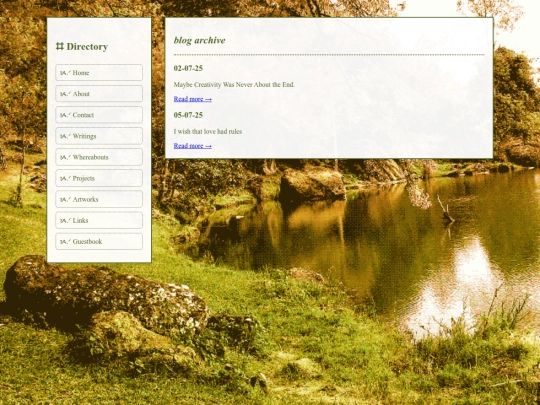Click the Directory heading
This screenshot has width=540, height=405.
82,46
